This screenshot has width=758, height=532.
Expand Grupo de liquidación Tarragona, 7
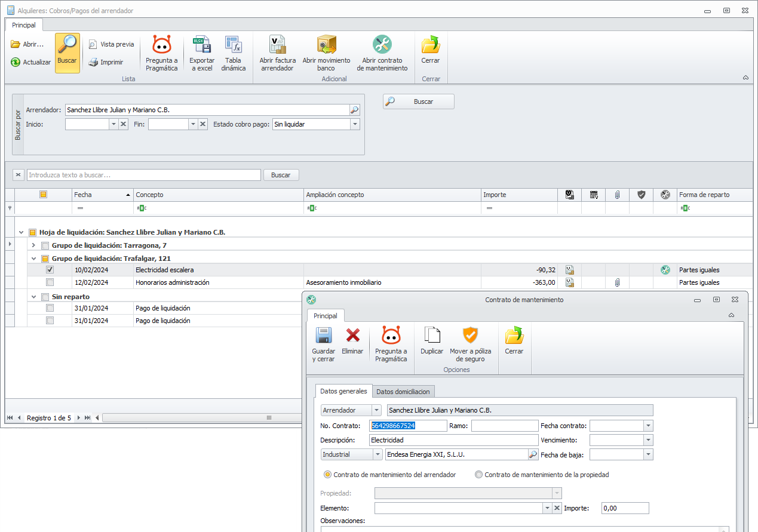(33, 245)
